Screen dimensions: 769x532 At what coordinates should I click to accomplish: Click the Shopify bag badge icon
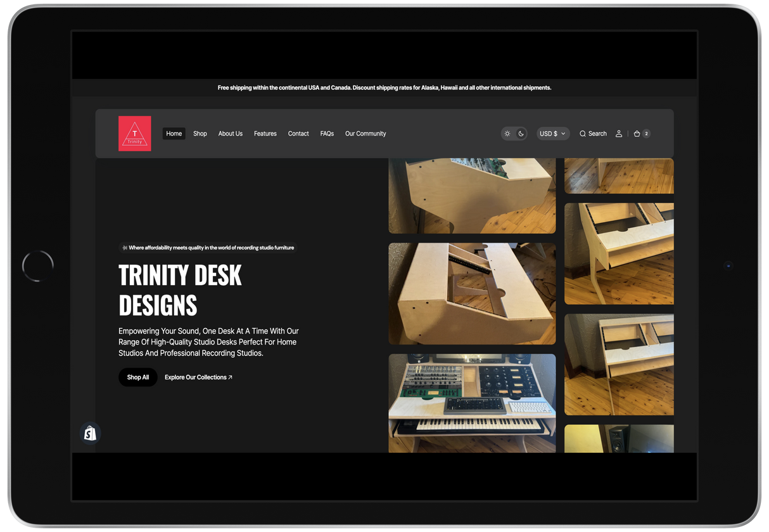pos(91,433)
